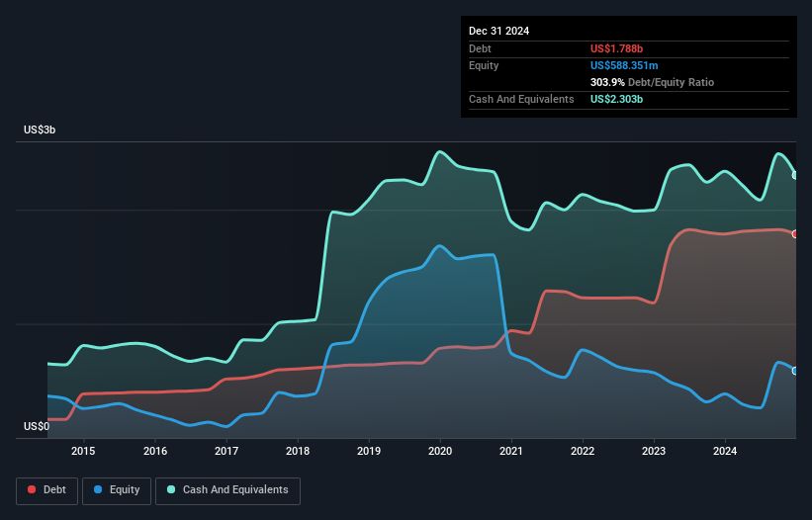Click Cash And Equivalents label in tooltip
Screen dimensions: 812x520
click(521, 99)
